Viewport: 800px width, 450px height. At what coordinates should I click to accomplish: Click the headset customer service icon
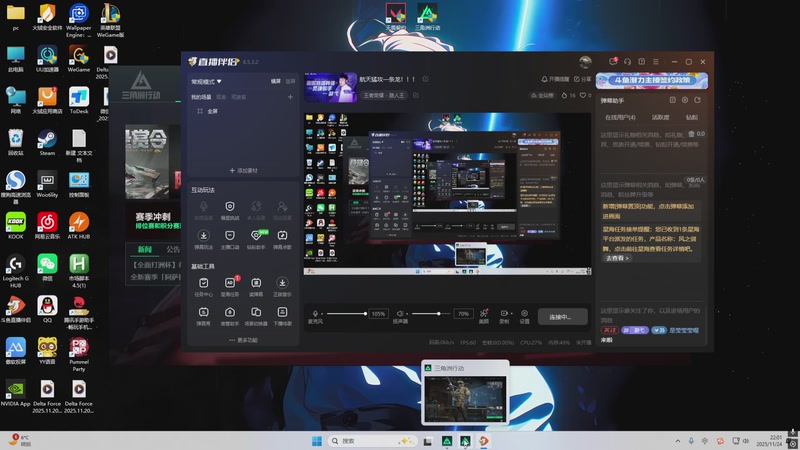pyautogui.click(x=628, y=62)
